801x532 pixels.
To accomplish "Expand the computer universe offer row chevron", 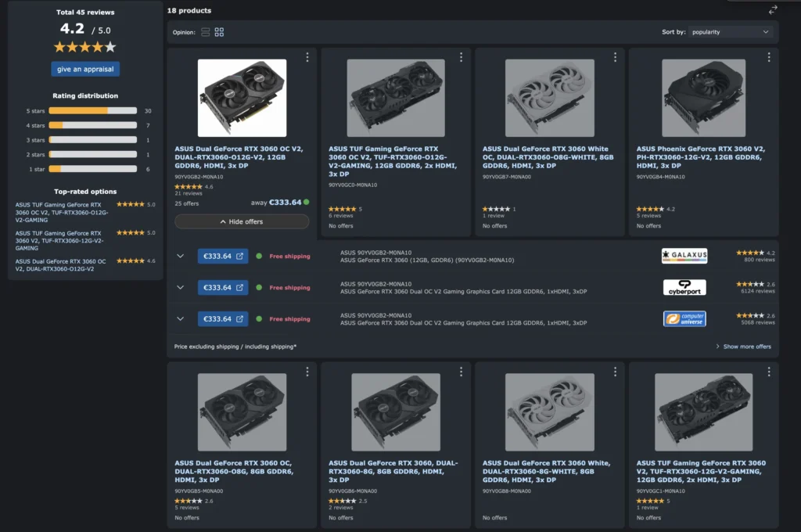I will [x=181, y=319].
